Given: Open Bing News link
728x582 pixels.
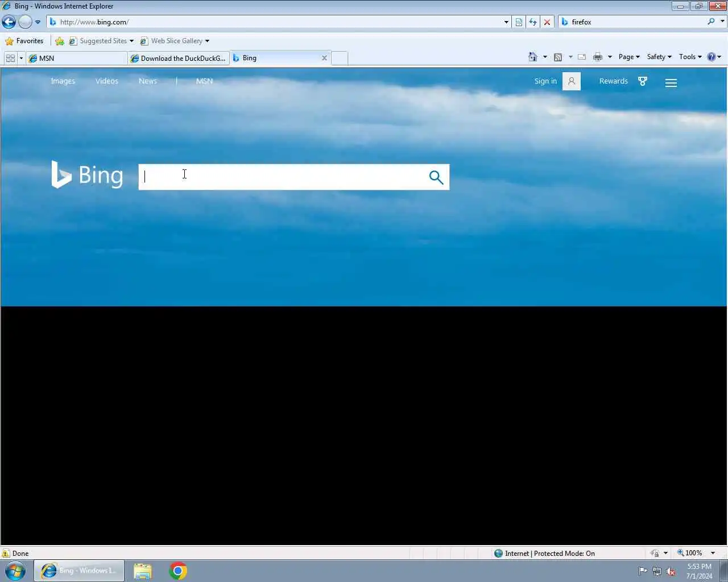Looking at the screenshot, I should tap(148, 81).
